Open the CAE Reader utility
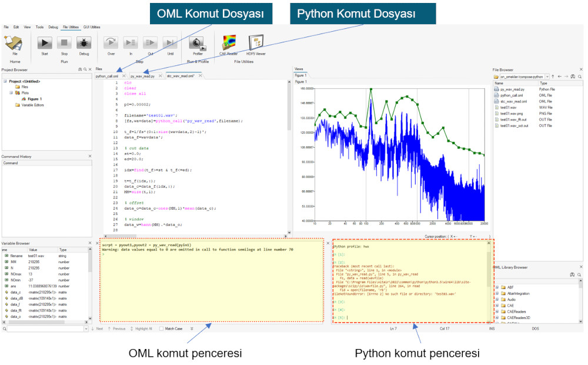This screenshot has width=588, height=365. coord(228,43)
